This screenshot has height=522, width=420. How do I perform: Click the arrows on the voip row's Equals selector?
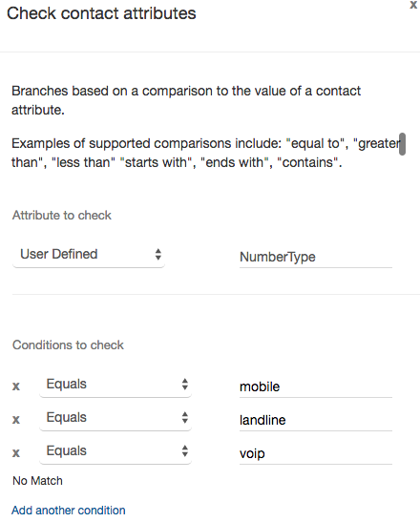[185, 451]
